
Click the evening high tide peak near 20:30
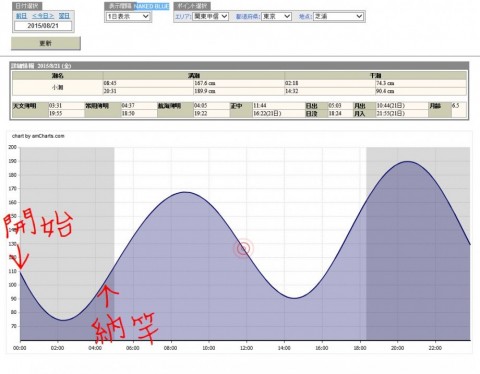tap(407, 161)
